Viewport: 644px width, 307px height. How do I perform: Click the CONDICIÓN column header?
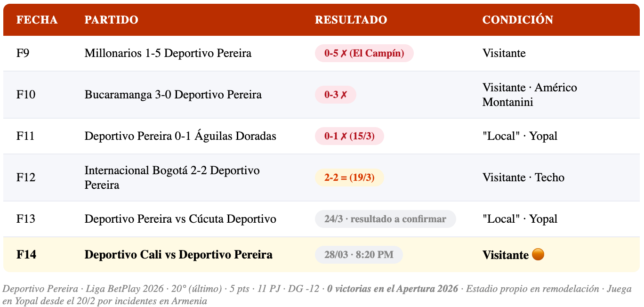click(x=517, y=20)
